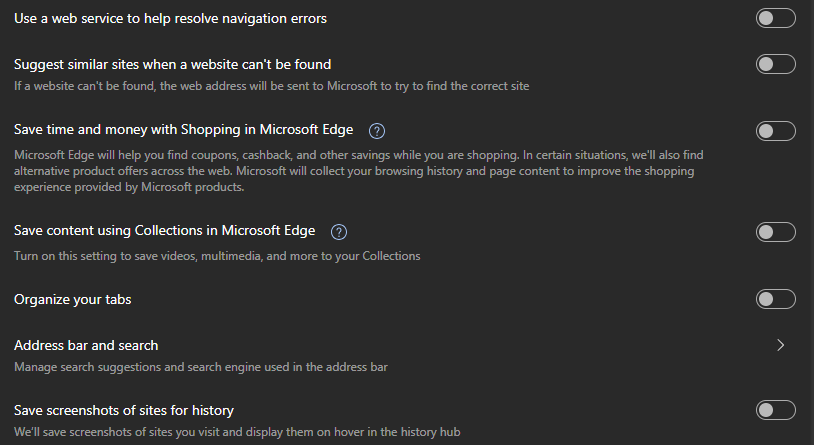Screen dimensions: 814x445
Task: Enable Save screenshots of sites for history
Action: pos(775,410)
